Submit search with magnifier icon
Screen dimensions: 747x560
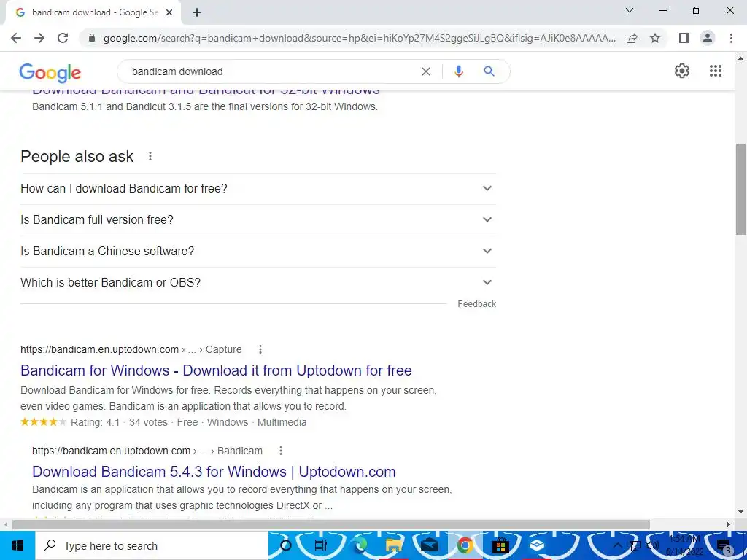tap(489, 71)
